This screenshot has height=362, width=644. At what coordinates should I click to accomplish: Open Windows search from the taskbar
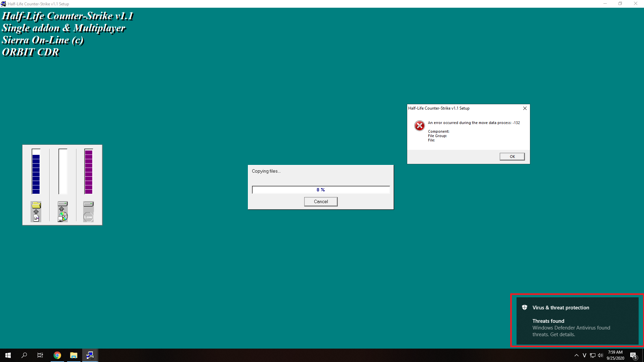coord(24,355)
